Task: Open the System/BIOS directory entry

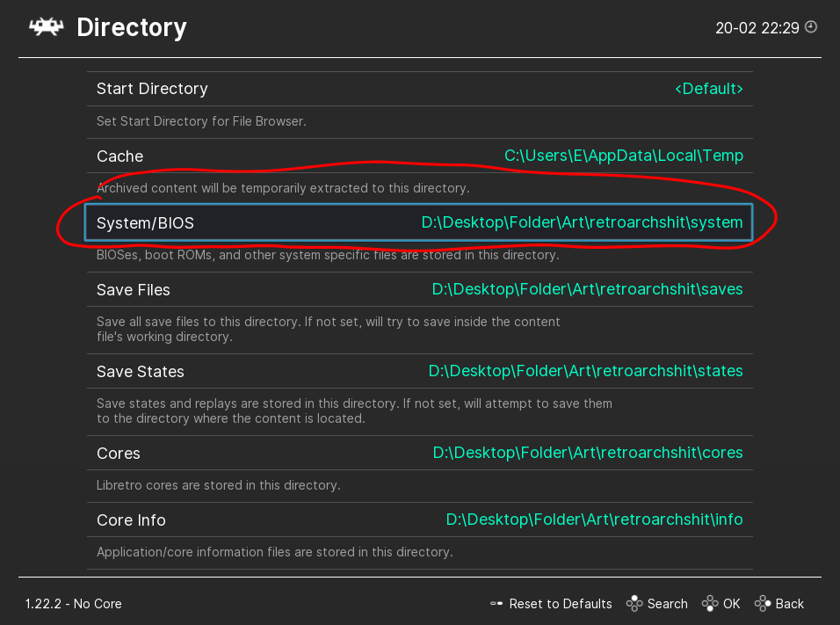Action: click(x=146, y=223)
